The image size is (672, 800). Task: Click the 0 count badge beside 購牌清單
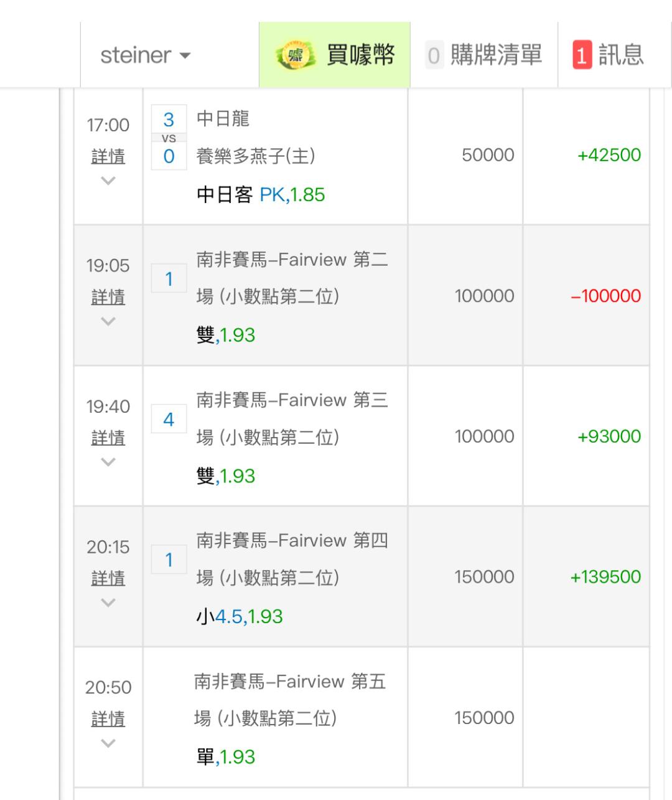[x=434, y=55]
